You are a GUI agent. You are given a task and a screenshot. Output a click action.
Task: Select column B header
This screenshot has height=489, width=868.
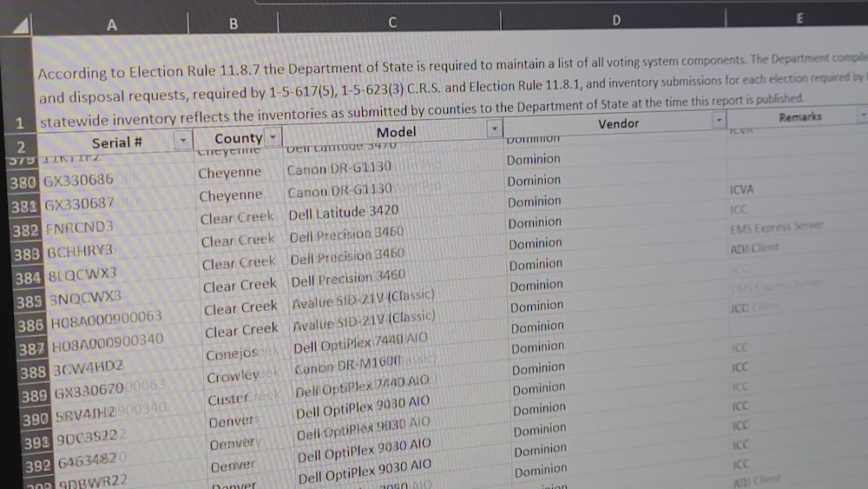[233, 23]
